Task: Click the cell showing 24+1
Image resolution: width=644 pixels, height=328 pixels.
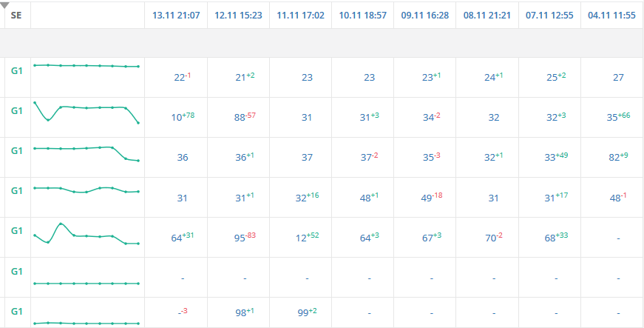Action: pos(494,76)
